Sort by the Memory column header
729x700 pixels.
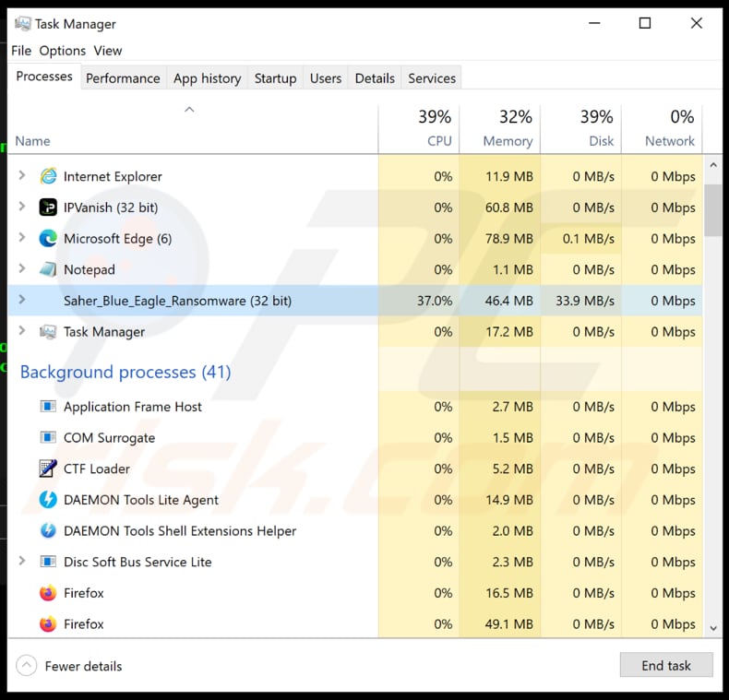pos(500,129)
